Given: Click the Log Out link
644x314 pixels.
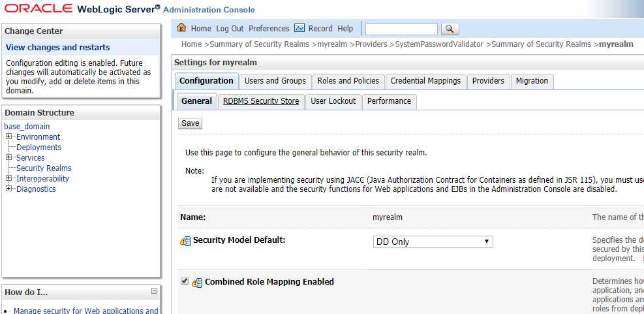Looking at the screenshot, I should (230, 29).
